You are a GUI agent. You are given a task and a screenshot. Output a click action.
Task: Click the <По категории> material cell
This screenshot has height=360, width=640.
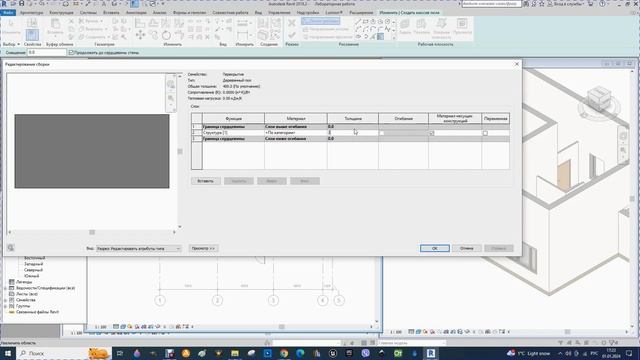point(296,133)
